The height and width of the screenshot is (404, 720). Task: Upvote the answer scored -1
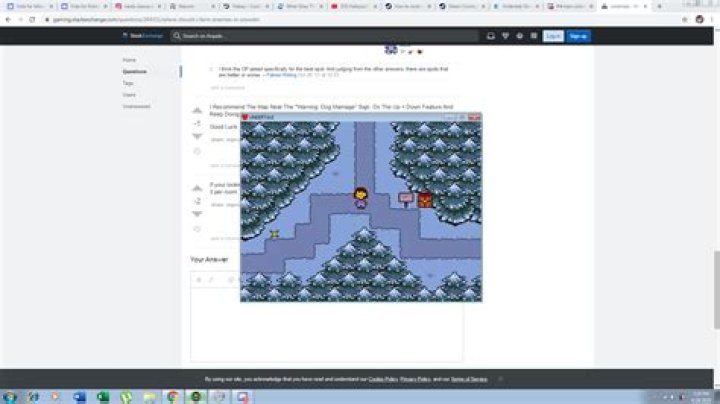197,111
